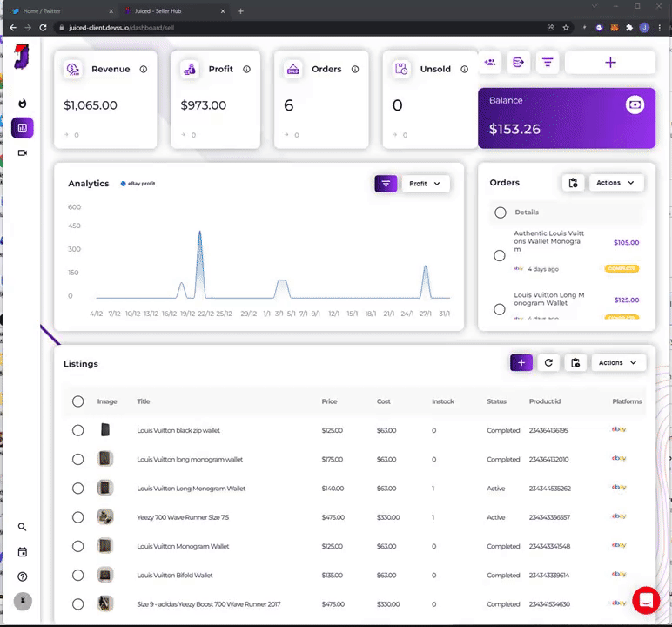Click the Yeezy 700 Wave Runner thumbnail

pos(105,516)
